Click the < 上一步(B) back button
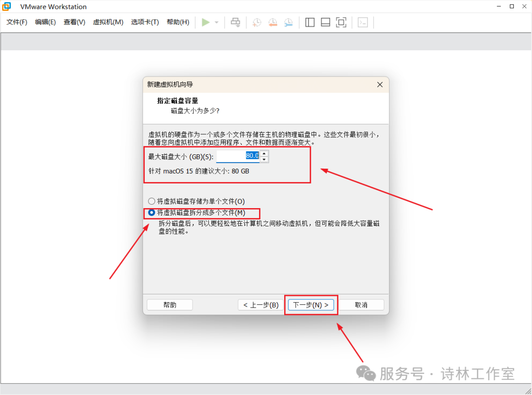532x395 pixels. pos(261,305)
